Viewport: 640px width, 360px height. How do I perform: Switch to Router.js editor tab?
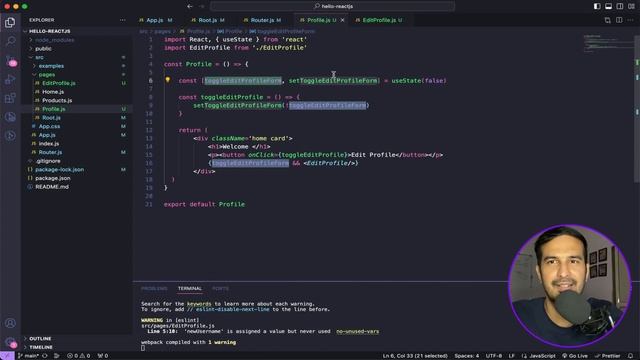pyautogui.click(x=262, y=20)
